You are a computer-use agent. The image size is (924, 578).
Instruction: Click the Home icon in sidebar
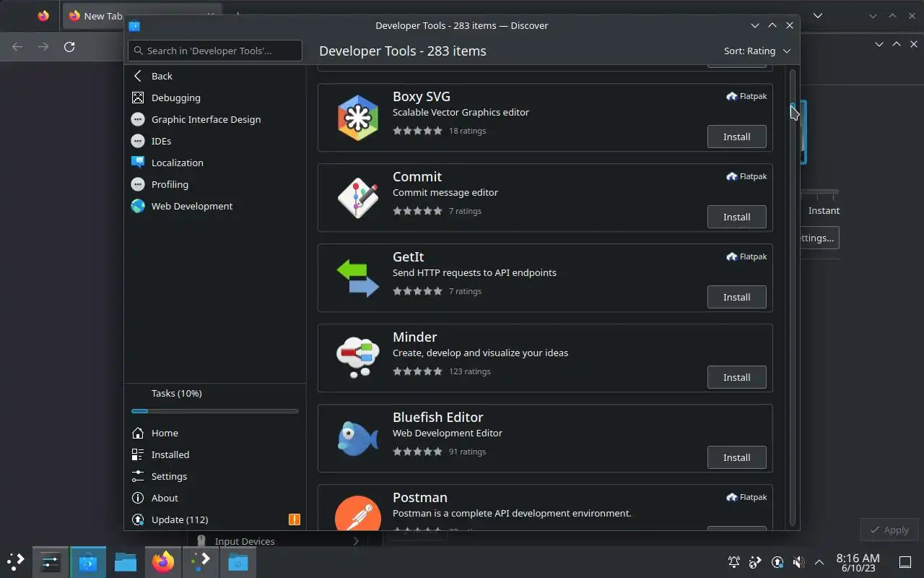pyautogui.click(x=138, y=433)
